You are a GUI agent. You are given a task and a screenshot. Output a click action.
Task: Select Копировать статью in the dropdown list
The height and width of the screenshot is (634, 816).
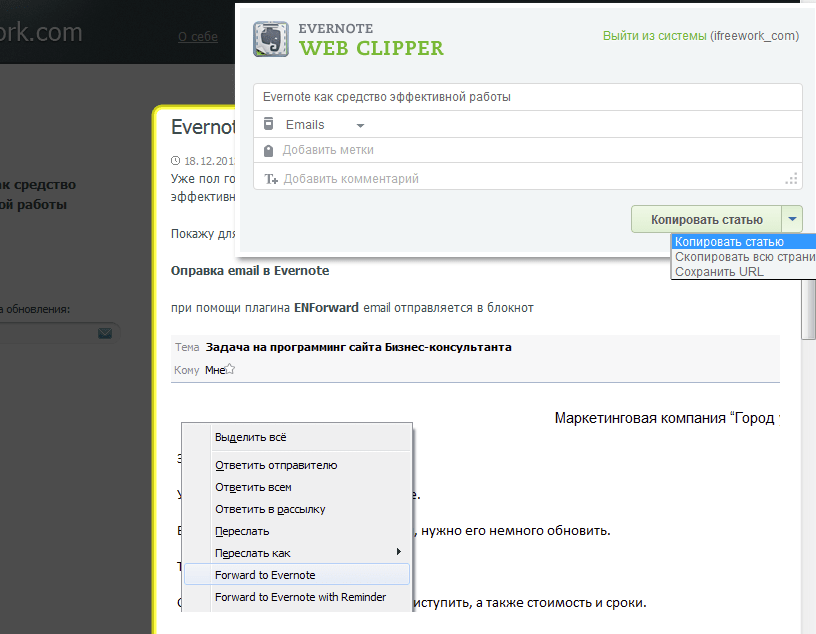coord(744,242)
